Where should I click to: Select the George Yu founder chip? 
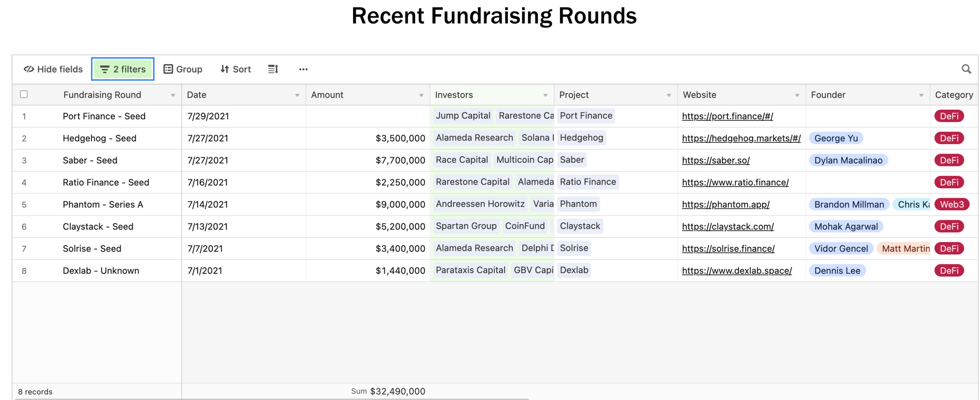tap(836, 138)
